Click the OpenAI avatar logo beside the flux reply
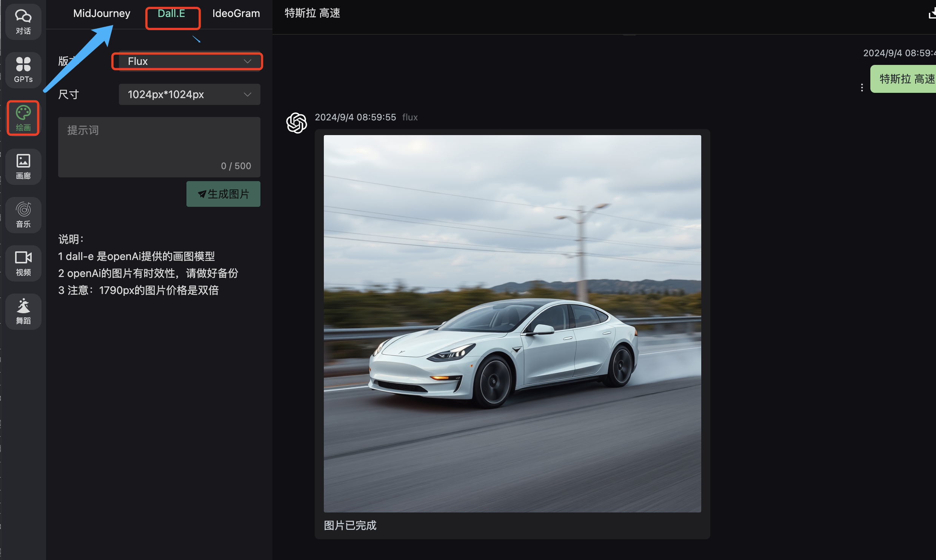Image resolution: width=936 pixels, height=560 pixels. (297, 123)
